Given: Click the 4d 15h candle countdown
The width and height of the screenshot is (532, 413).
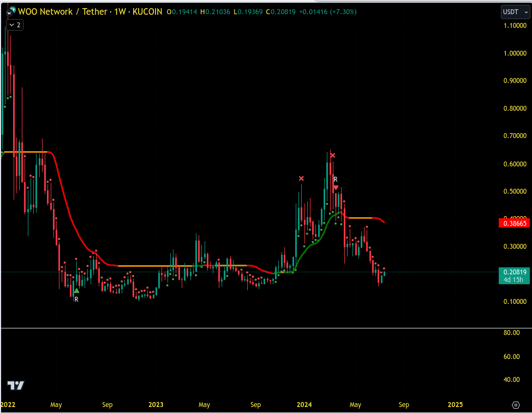Looking at the screenshot, I should coord(515,280).
